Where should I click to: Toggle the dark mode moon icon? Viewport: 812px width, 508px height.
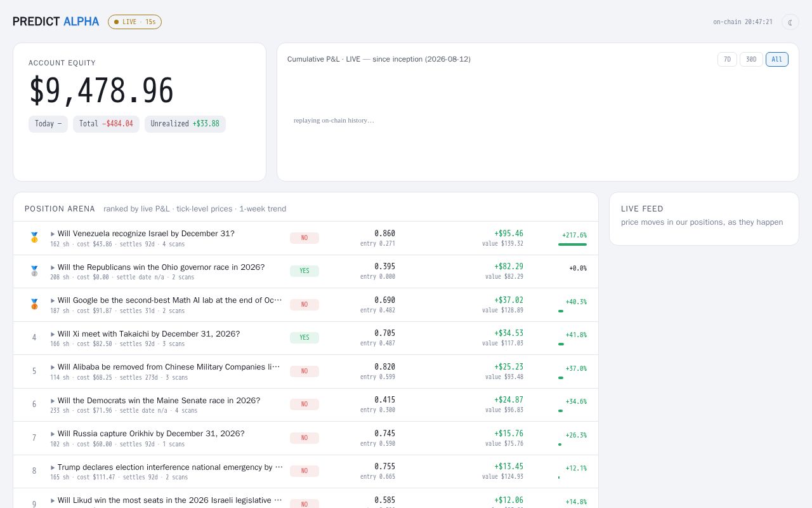pyautogui.click(x=790, y=22)
